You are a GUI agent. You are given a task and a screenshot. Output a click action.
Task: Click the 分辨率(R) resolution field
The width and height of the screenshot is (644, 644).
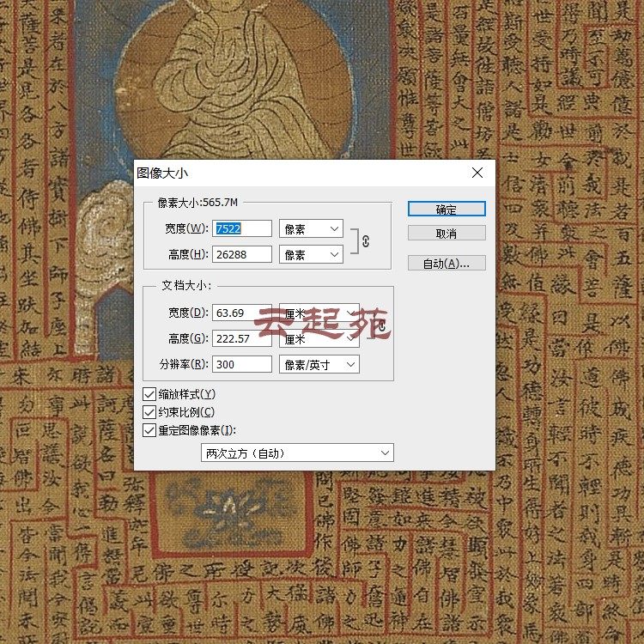coord(242,364)
